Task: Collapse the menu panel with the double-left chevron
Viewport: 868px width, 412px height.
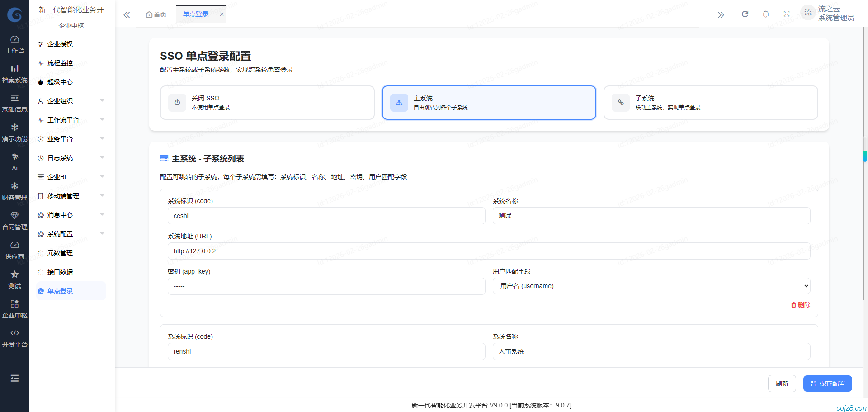Action: pos(127,14)
